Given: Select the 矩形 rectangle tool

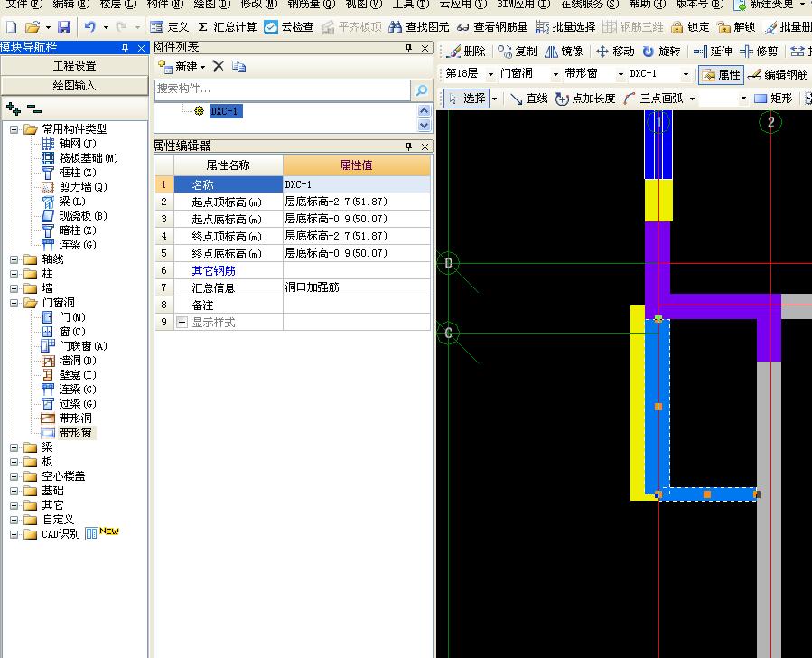Looking at the screenshot, I should coord(773,99).
